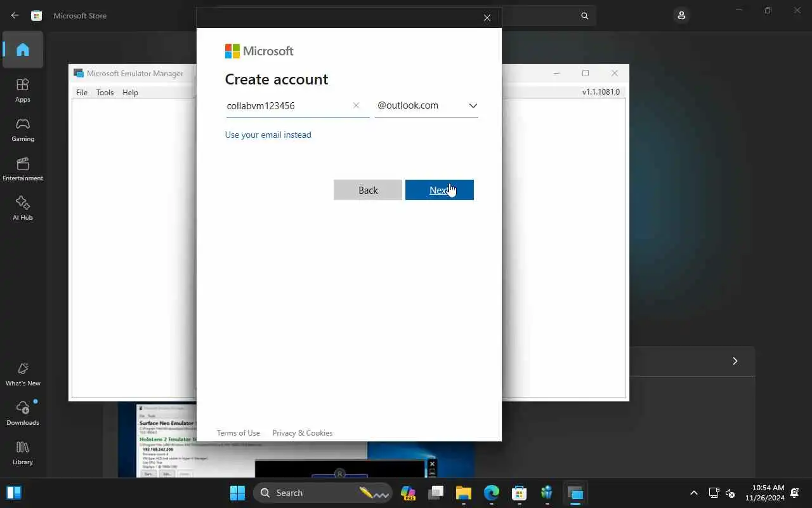Close the Microsoft Emulator Manager window
Image resolution: width=812 pixels, height=508 pixels.
tap(614, 73)
